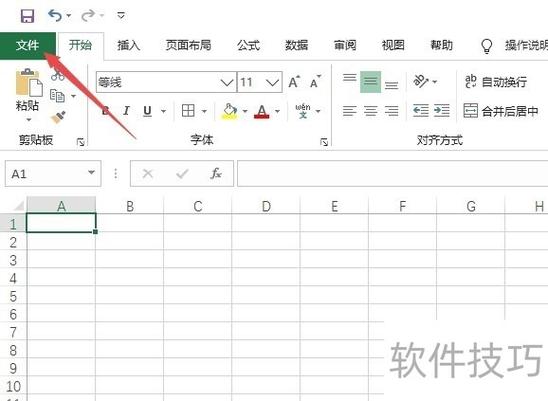Open text orientation dropdown arrow
548x401 pixels.
coord(434,82)
